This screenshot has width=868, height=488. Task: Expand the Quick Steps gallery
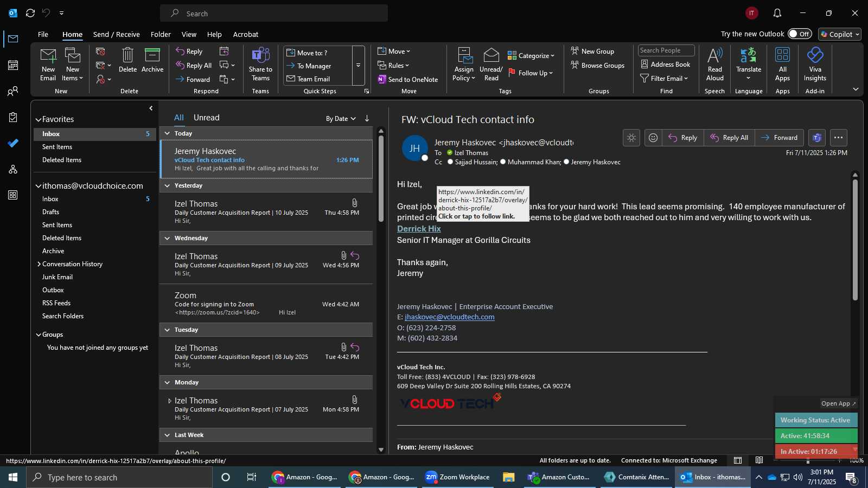(359, 66)
